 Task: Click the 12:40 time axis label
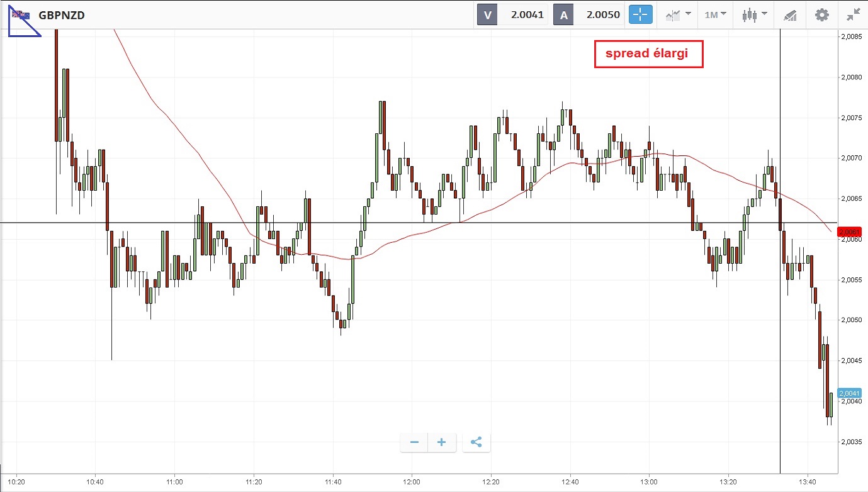(x=570, y=483)
